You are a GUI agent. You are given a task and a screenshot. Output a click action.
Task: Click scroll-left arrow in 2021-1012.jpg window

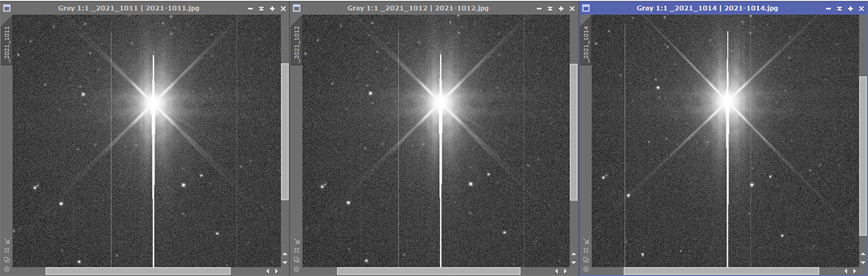point(556,271)
